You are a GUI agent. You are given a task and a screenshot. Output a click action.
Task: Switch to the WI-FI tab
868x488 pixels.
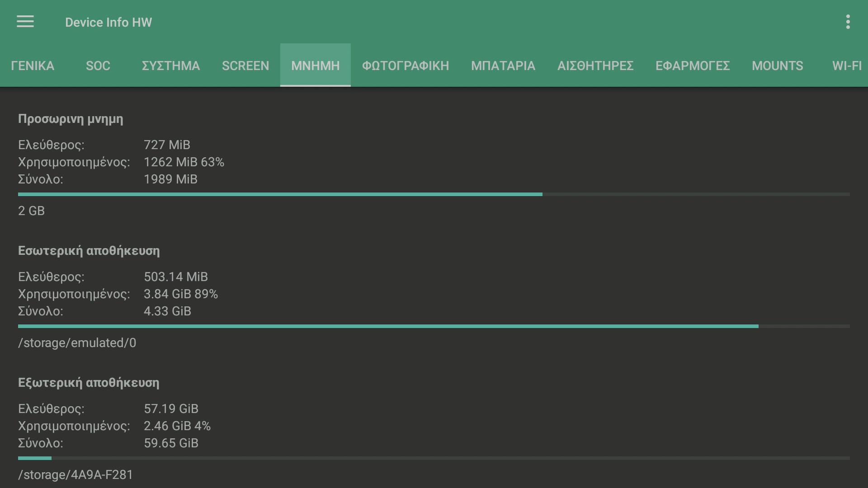847,66
